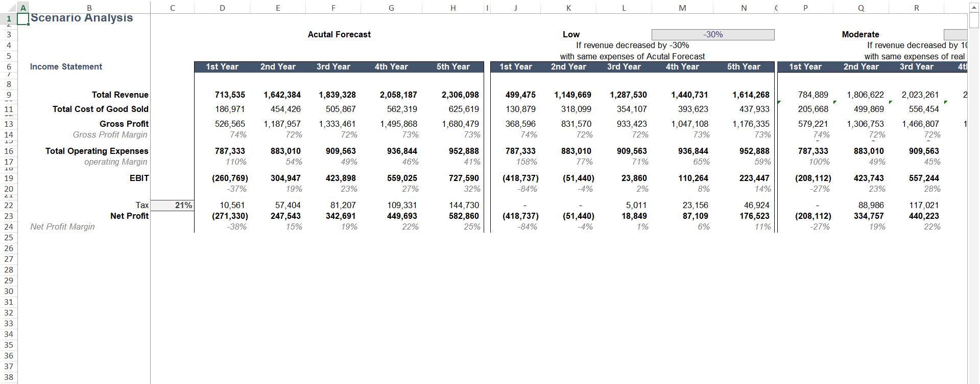The image size is (980, 384).
Task: Click the 'Gross Profit' row label
Action: click(x=124, y=124)
